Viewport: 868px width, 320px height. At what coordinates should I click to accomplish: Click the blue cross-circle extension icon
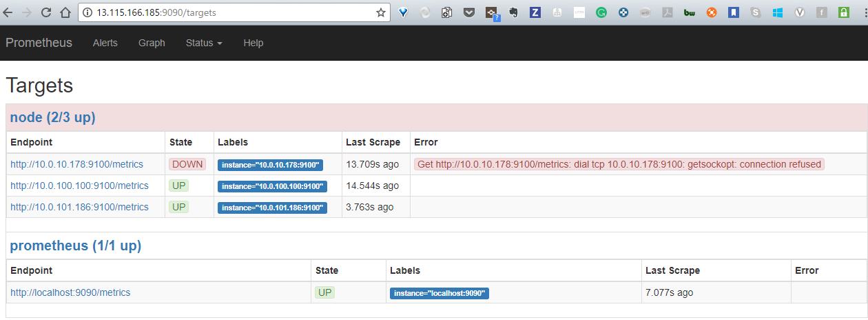623,12
